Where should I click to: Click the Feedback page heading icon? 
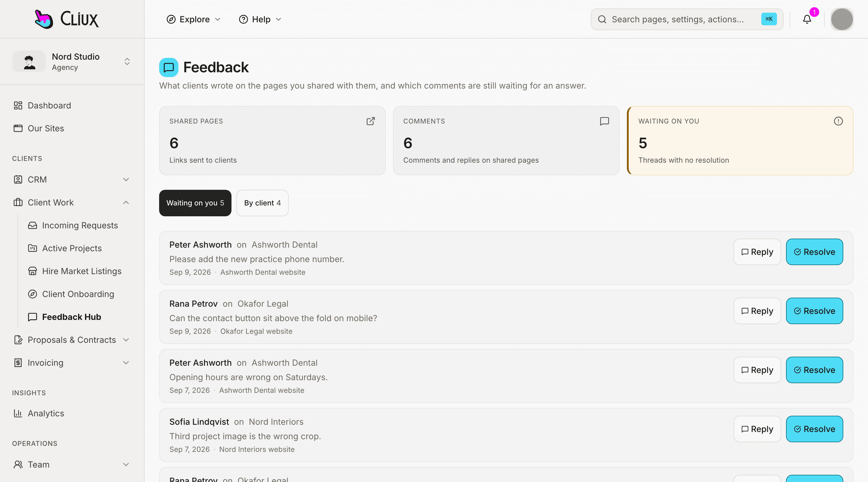click(168, 67)
